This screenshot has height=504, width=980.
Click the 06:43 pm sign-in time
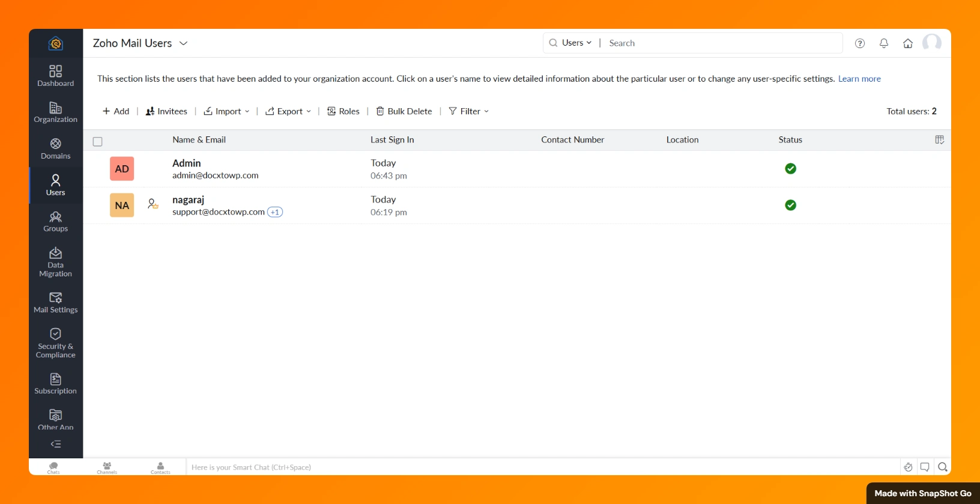[389, 176]
